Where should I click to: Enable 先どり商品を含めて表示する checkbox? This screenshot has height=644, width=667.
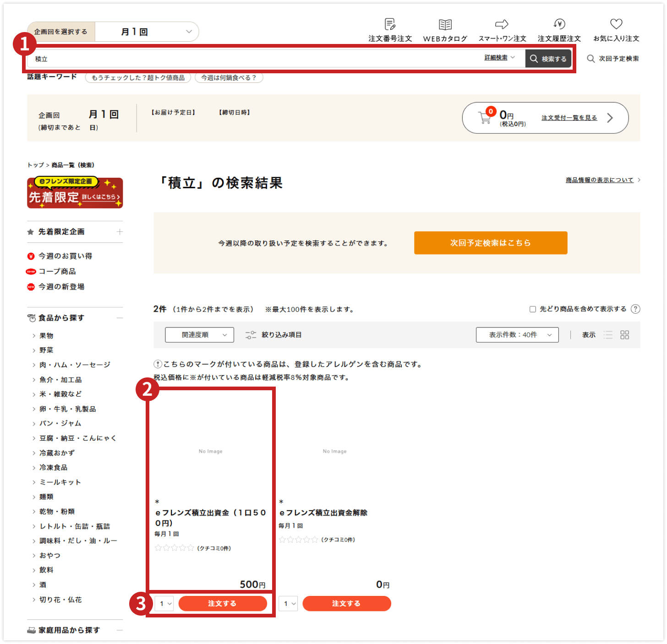click(x=533, y=309)
